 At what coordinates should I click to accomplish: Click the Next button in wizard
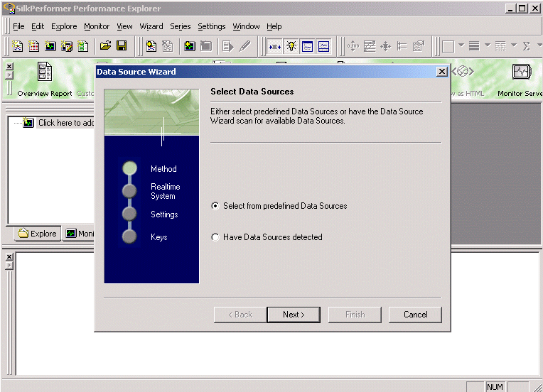pyautogui.click(x=294, y=315)
